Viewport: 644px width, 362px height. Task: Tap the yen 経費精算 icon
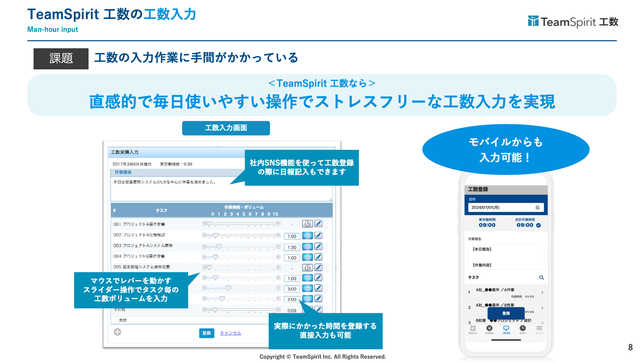[x=489, y=328]
